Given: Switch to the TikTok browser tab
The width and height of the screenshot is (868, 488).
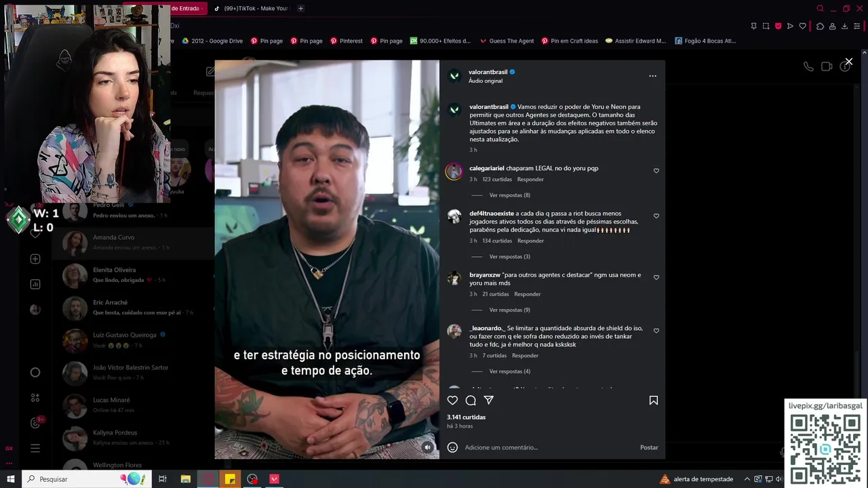Looking at the screenshot, I should 251,8.
